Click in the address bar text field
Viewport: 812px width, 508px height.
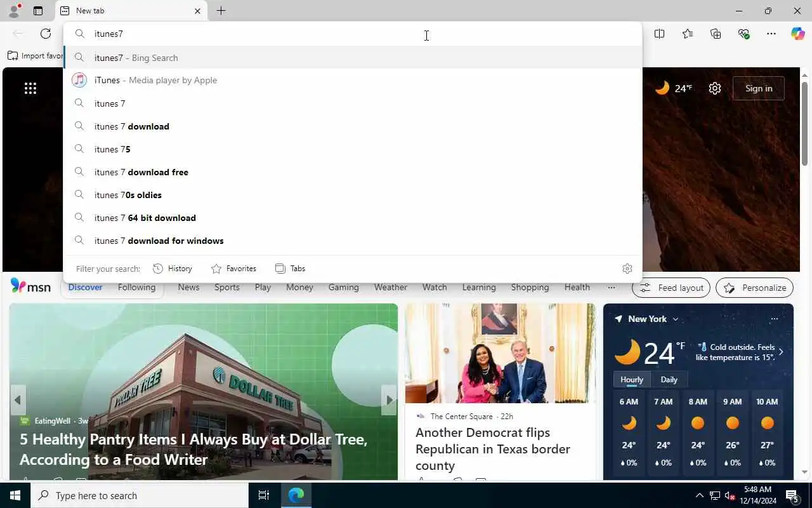click(x=353, y=34)
